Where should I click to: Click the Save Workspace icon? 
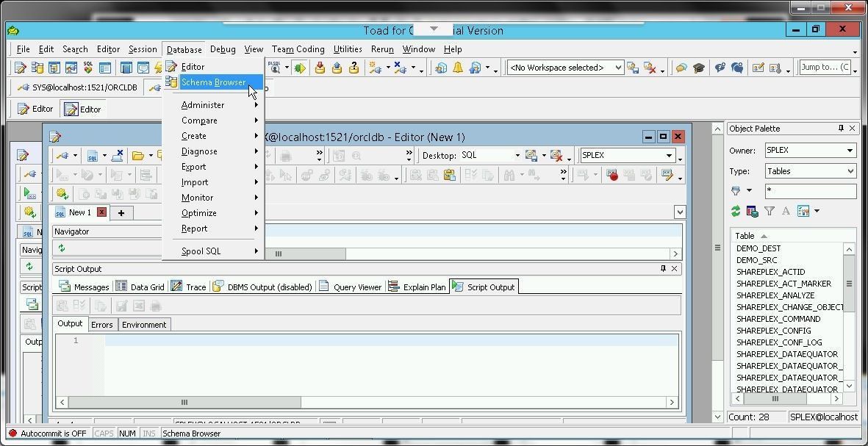(633, 68)
